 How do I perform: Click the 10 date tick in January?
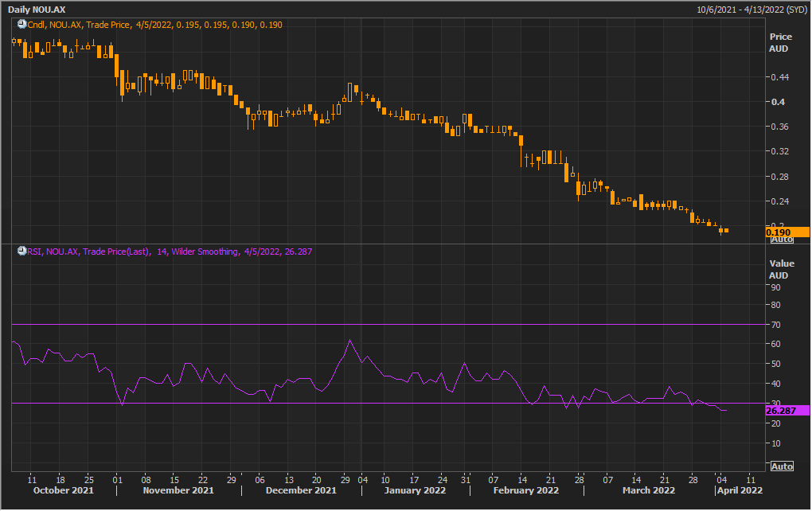point(385,479)
